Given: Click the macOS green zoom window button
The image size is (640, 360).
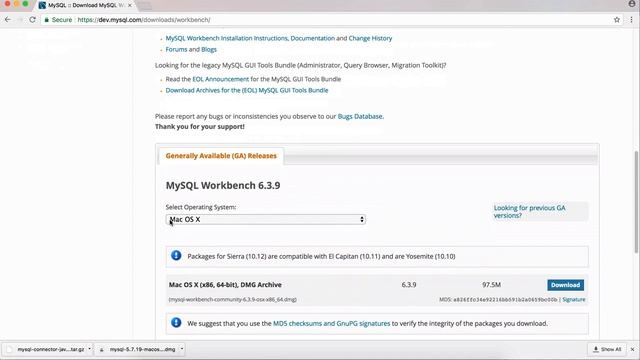Looking at the screenshot, I should pyautogui.click(x=25, y=3).
